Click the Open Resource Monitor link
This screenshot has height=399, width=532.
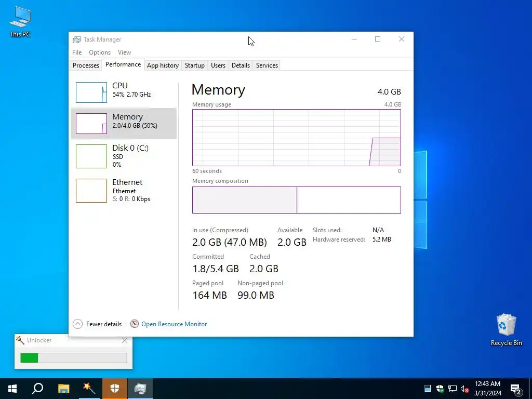pyautogui.click(x=174, y=324)
